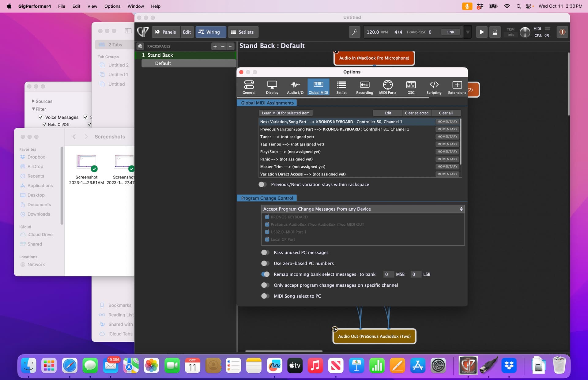This screenshot has height=380, width=588.
Task: Switch to Panels view
Action: click(x=166, y=32)
